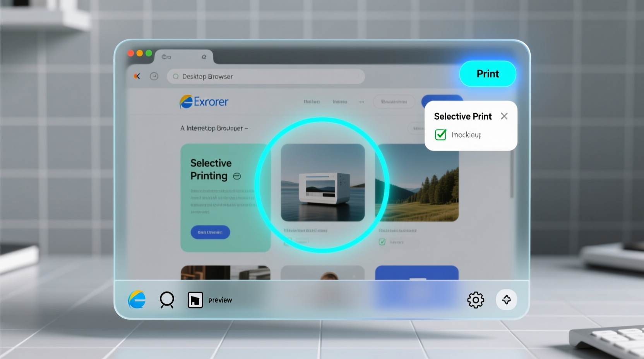Click the blue button in the Selective Printing card

pyautogui.click(x=210, y=232)
